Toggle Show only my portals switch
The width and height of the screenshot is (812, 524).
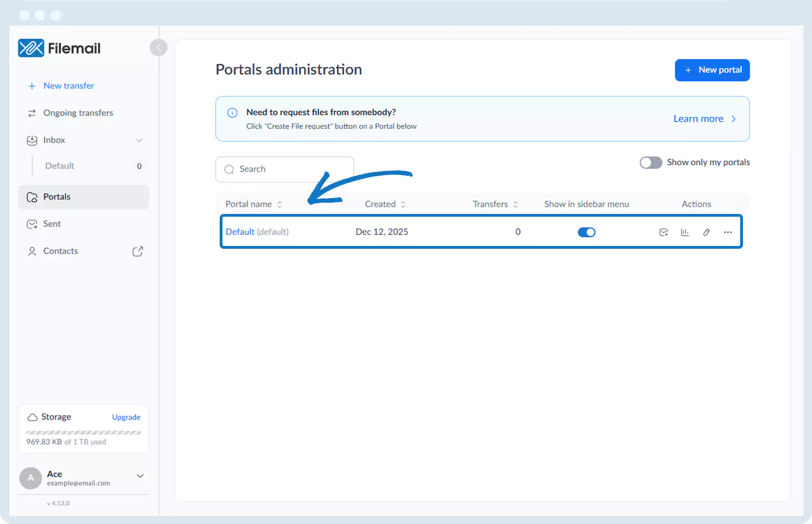(650, 162)
